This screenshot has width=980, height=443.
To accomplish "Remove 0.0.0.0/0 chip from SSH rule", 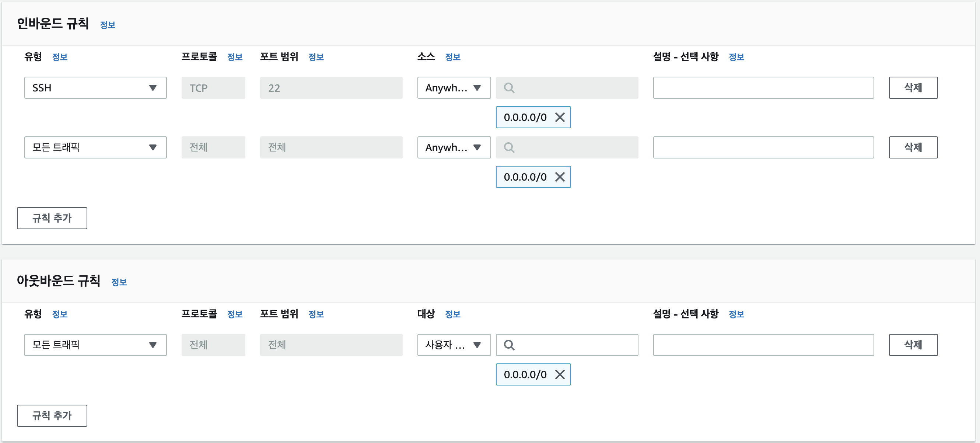I will (x=560, y=117).
